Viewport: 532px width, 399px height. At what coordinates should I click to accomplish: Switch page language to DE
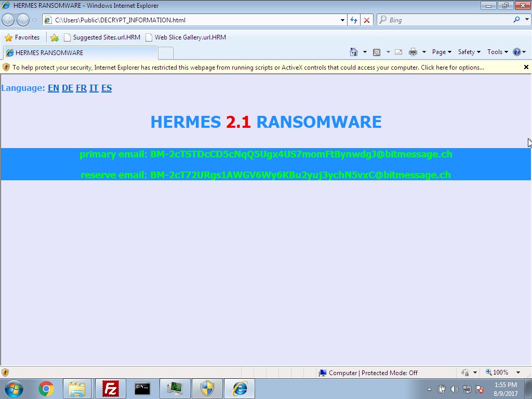point(68,88)
